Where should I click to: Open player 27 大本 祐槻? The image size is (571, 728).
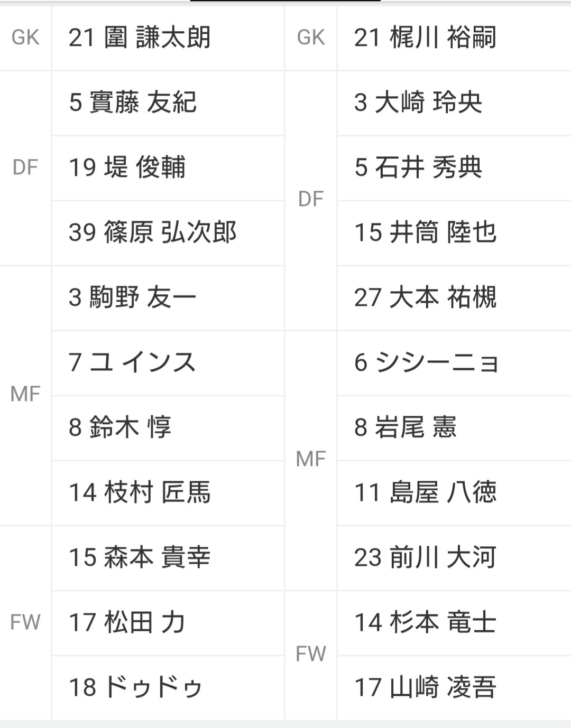454,297
